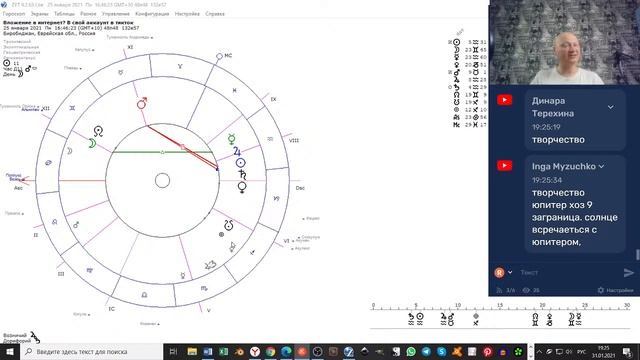Select the Venus glyph near Dsc

click(242, 187)
